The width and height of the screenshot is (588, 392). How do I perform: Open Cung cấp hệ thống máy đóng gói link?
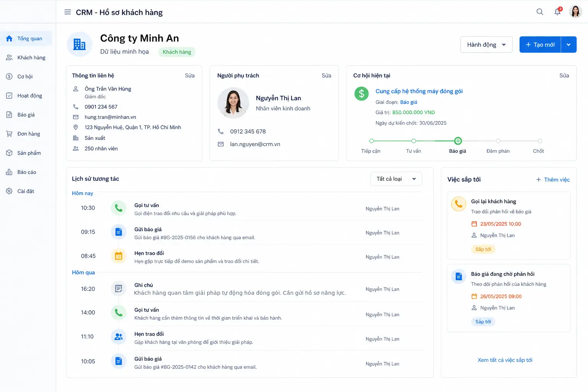[x=419, y=91]
